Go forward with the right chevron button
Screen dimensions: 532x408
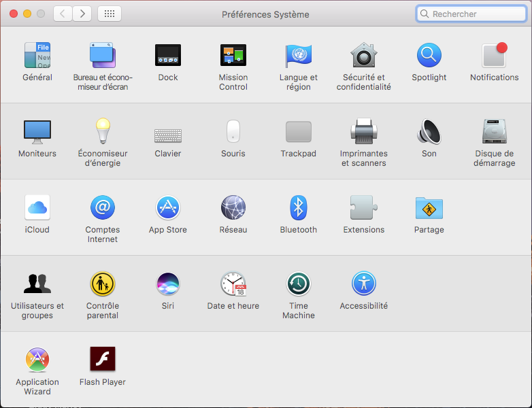tap(82, 14)
